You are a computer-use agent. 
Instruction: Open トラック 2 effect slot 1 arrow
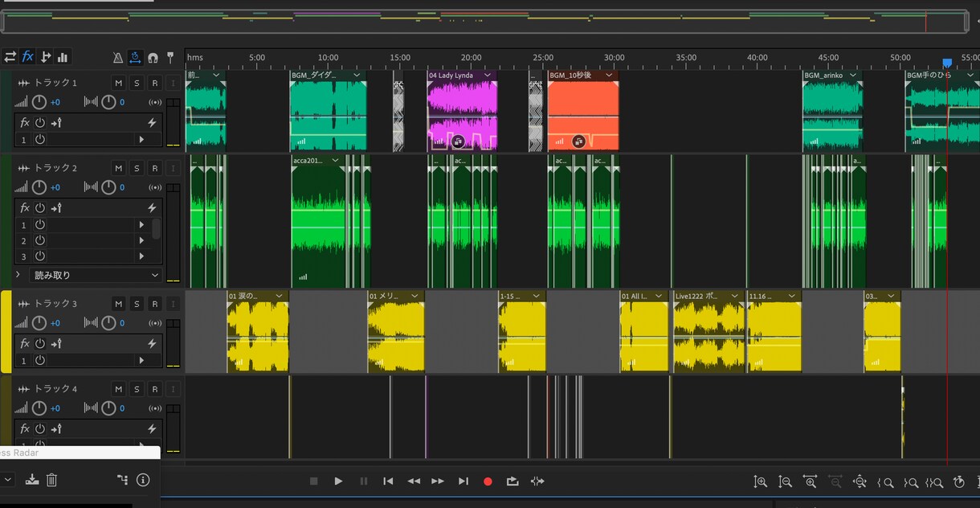[142, 225]
